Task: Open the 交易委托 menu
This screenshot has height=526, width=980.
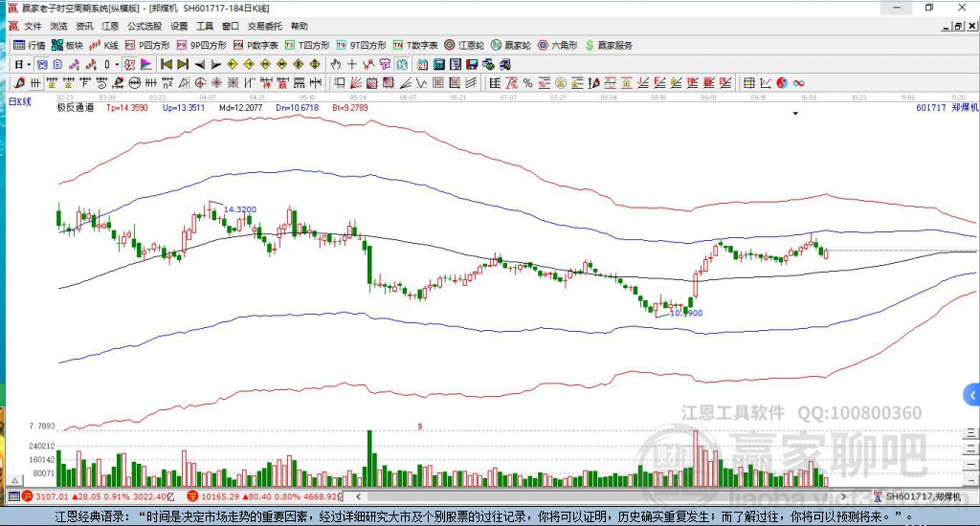Action: coord(265,26)
